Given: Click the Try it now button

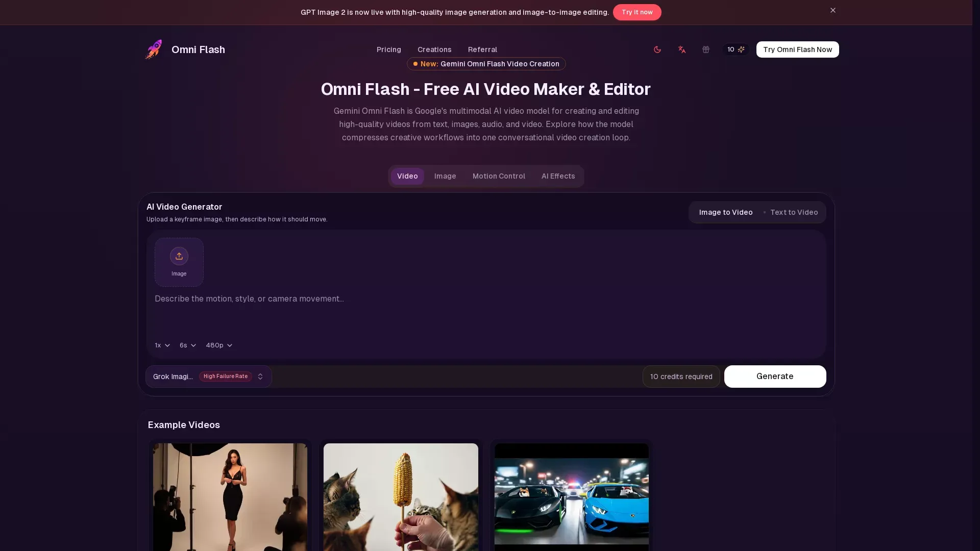Looking at the screenshot, I should (637, 12).
